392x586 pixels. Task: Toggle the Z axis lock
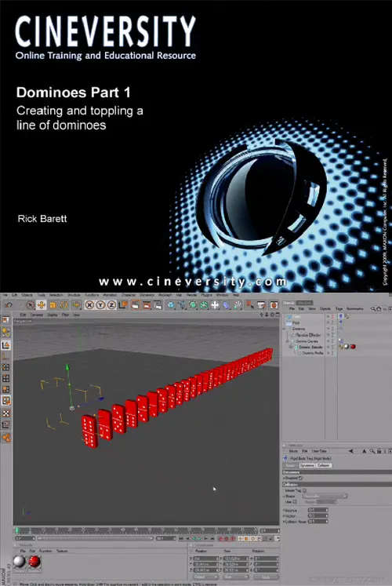coord(111,305)
